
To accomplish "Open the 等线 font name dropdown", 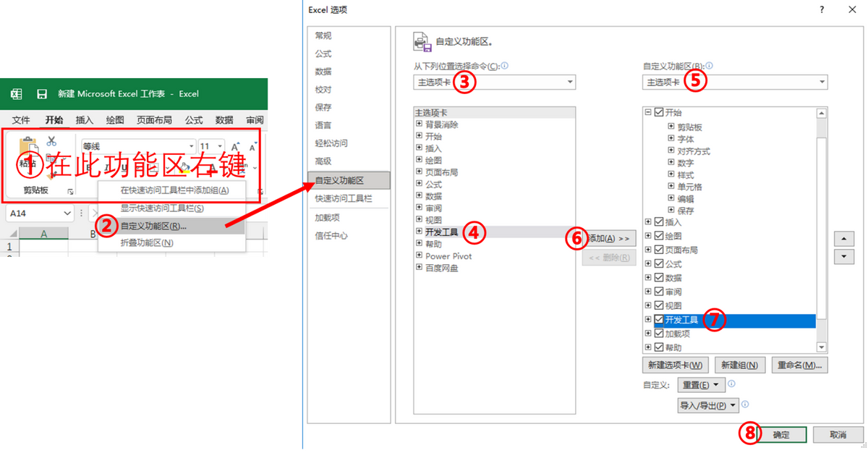I will pos(191,146).
